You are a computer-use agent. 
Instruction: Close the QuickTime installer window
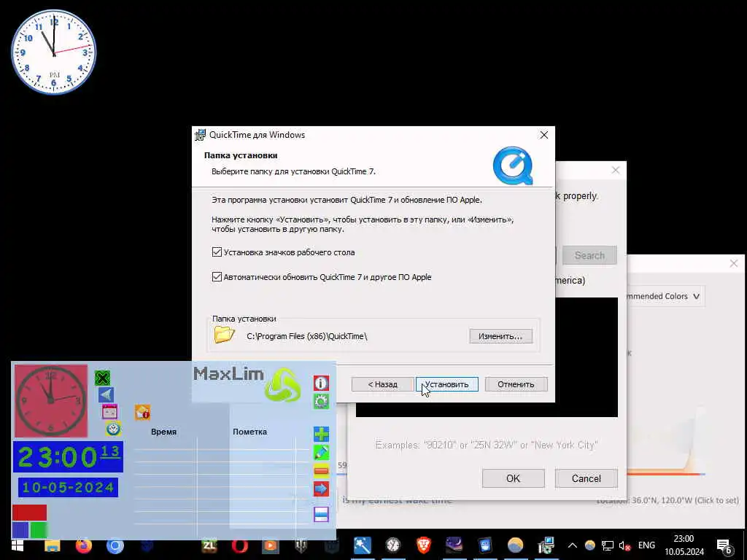tap(543, 135)
